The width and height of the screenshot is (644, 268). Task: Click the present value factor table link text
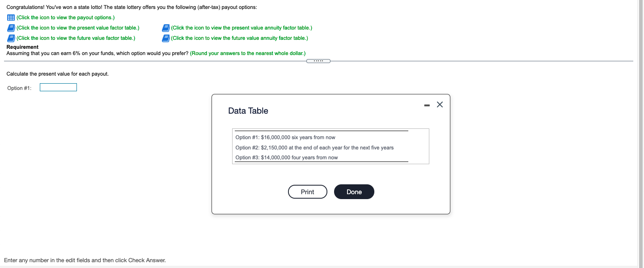tap(77, 27)
